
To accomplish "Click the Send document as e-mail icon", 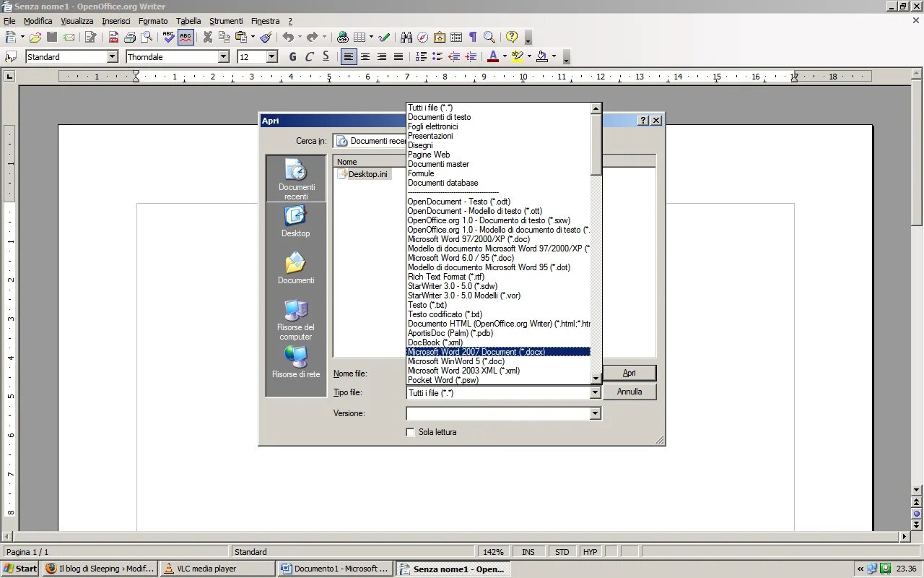I will (69, 37).
